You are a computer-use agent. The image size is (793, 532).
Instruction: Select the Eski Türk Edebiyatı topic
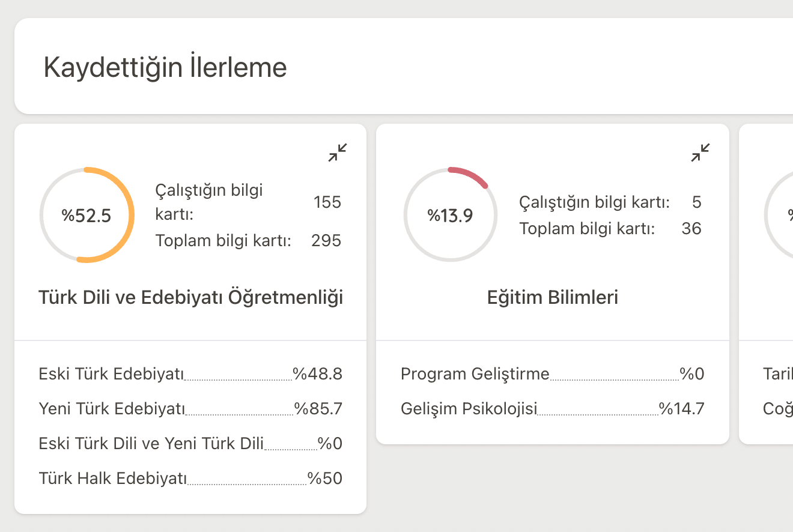click(x=111, y=374)
